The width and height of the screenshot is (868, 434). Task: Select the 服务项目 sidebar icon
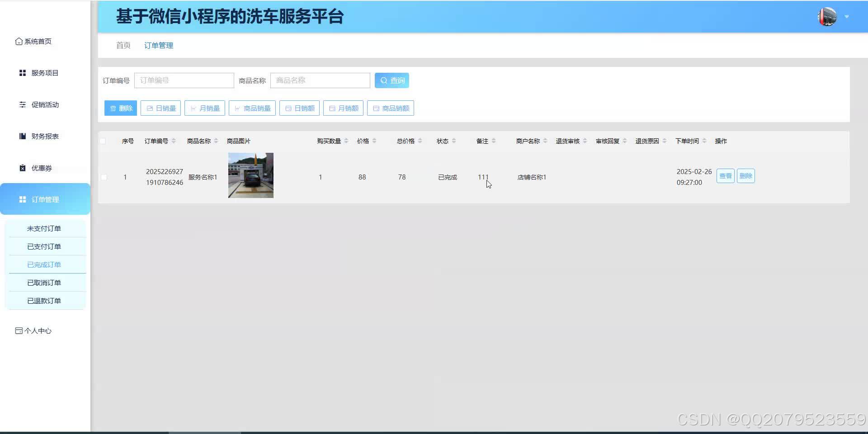[22, 72]
